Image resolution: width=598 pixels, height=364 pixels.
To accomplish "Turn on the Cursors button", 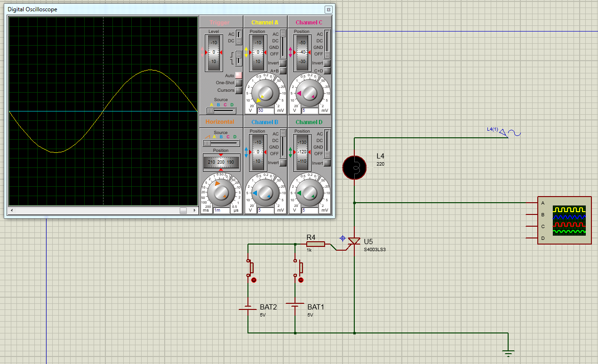I will click(239, 90).
